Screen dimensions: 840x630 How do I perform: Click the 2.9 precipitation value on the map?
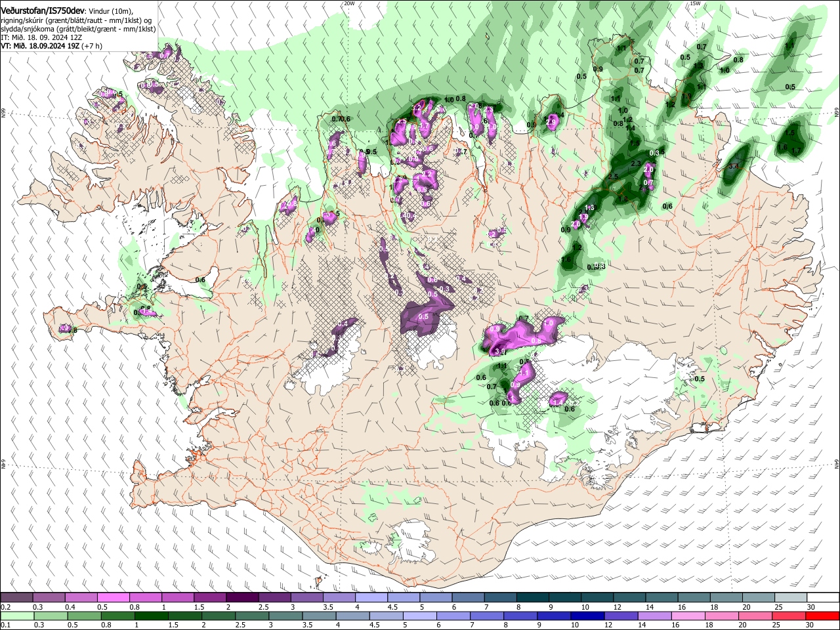point(551,122)
